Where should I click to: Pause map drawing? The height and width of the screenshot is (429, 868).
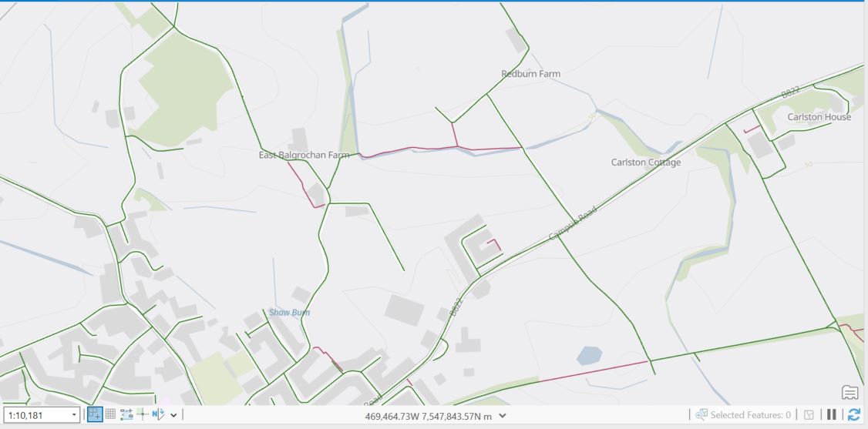click(x=832, y=414)
